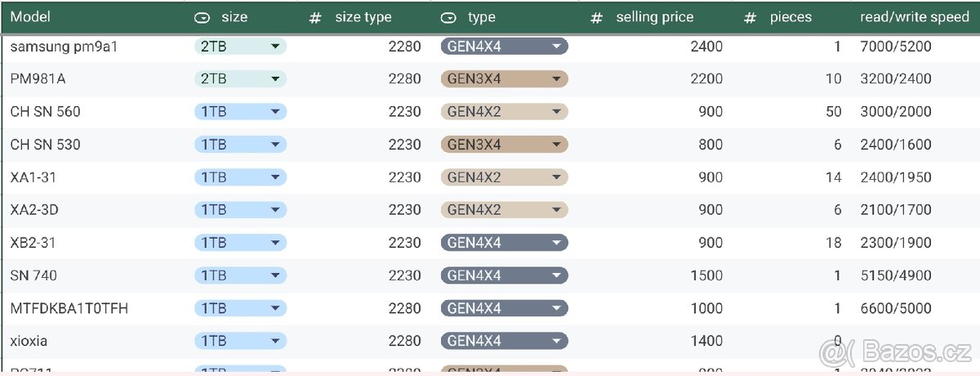Viewport: 980px width, 376px height.
Task: Click the dropdown type icon beside size header
Action: coord(202,17)
